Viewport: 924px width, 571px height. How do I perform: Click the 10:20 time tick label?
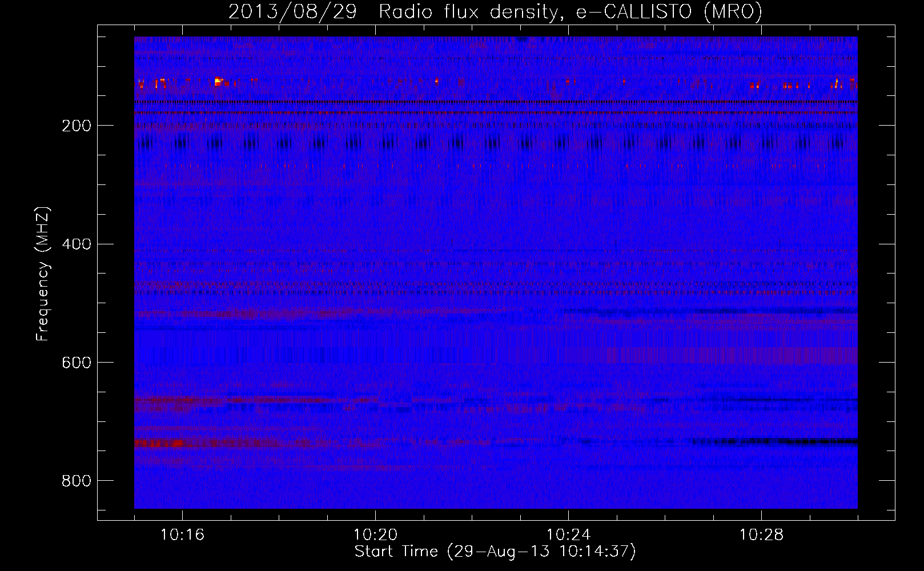click(x=376, y=535)
